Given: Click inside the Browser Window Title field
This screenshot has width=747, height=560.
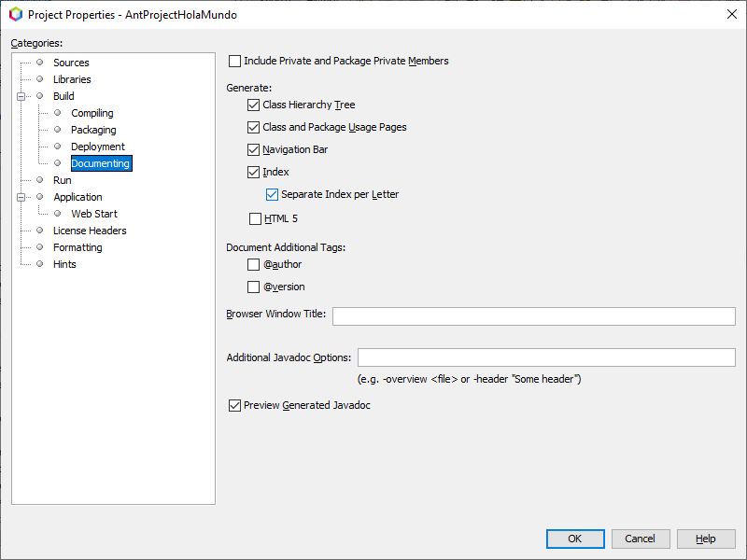Looking at the screenshot, I should click(x=532, y=316).
